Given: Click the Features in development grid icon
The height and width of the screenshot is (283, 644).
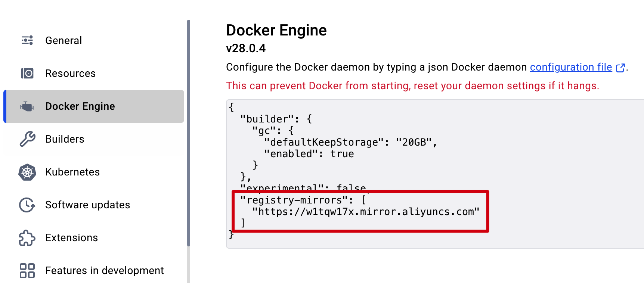Looking at the screenshot, I should 27,271.
